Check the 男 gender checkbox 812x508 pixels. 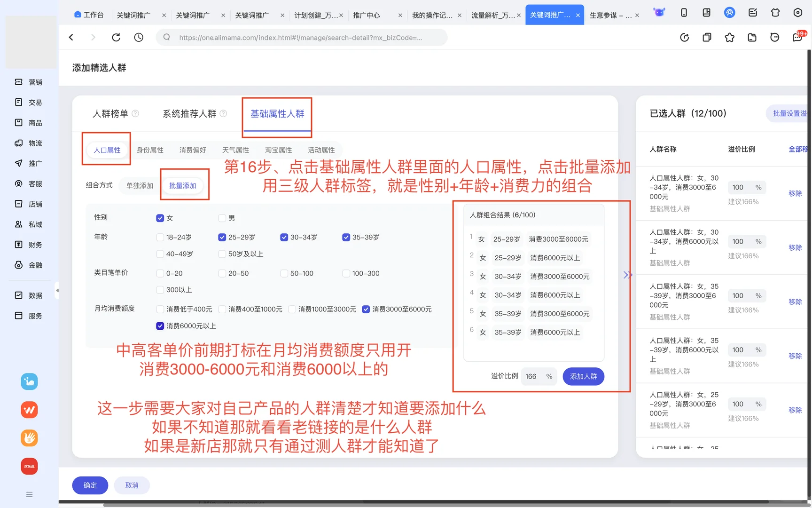(x=221, y=218)
